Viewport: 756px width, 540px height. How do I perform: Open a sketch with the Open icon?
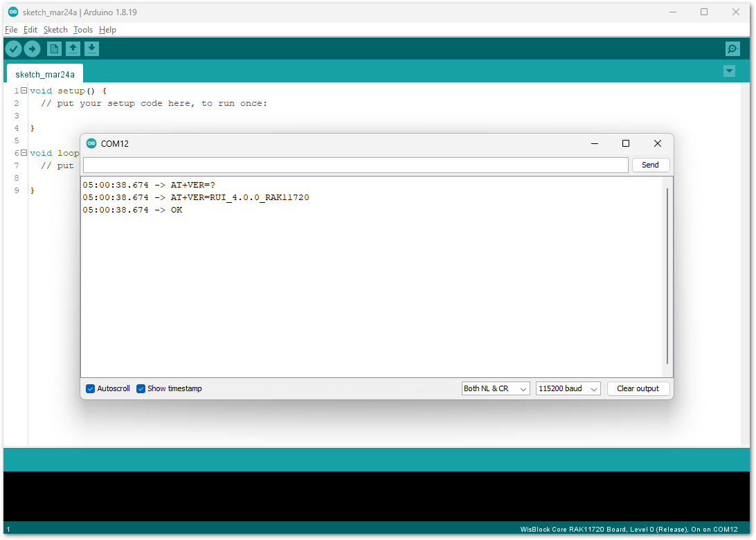pyautogui.click(x=73, y=48)
